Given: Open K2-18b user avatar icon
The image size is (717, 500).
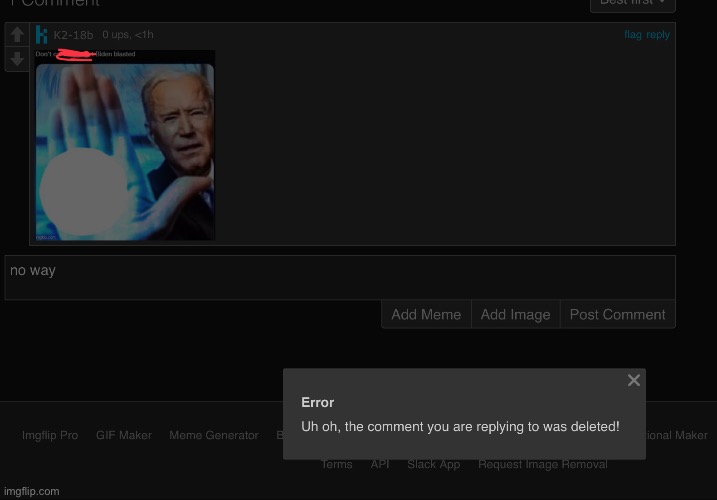Looking at the screenshot, I should (x=41, y=35).
